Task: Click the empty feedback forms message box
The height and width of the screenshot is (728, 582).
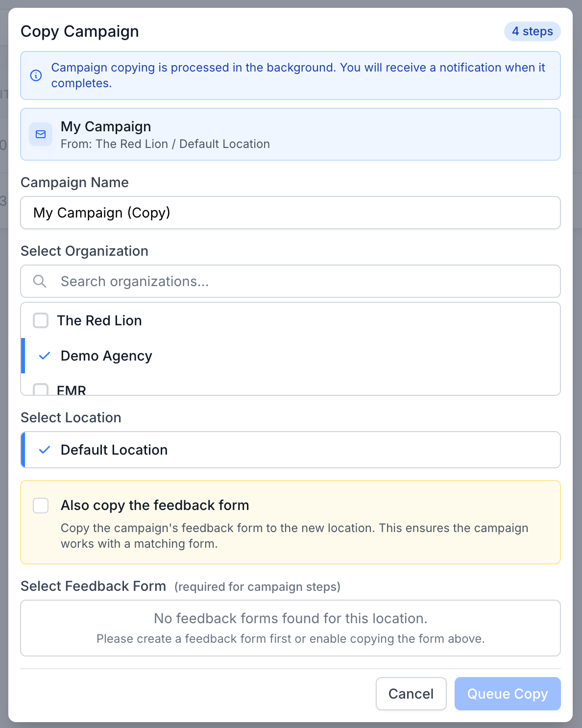Action: (290, 628)
